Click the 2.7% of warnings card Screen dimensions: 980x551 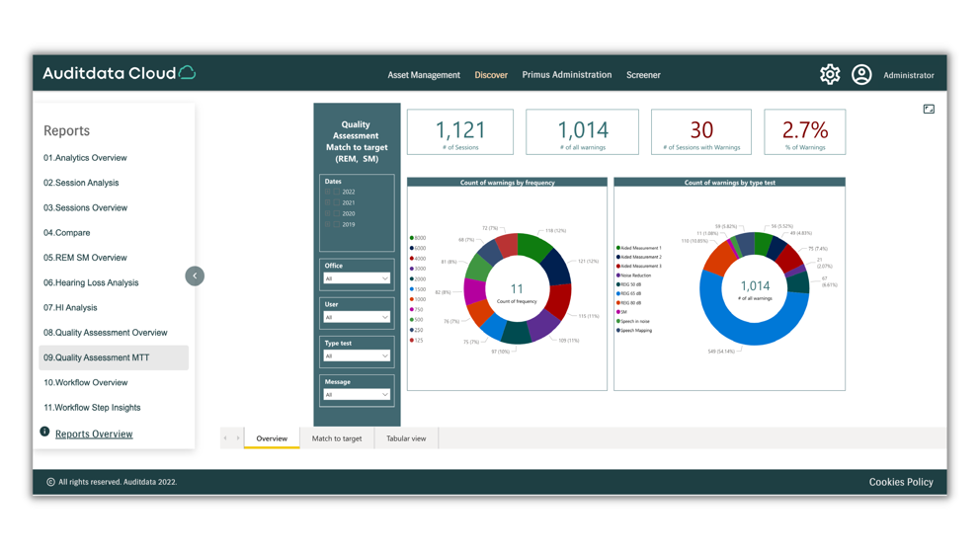click(805, 131)
